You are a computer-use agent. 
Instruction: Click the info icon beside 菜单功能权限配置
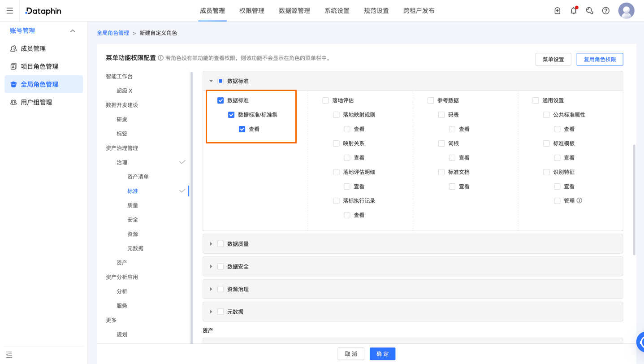click(x=161, y=58)
